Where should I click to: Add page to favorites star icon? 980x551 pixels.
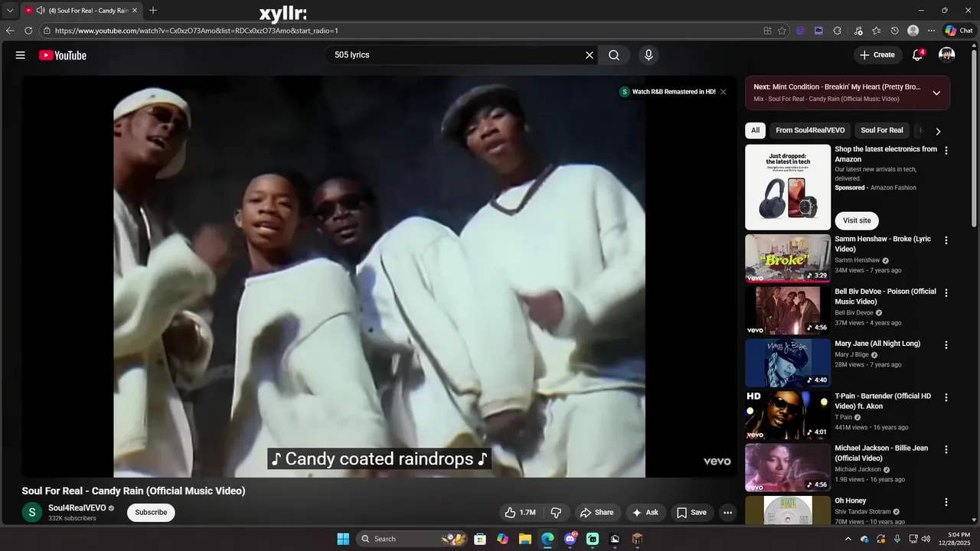[782, 31]
